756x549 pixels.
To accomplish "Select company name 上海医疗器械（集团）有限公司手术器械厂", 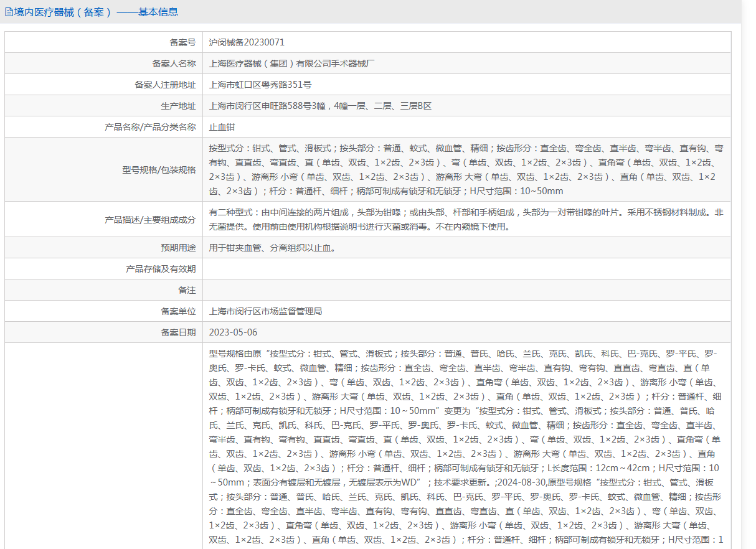I will click(292, 63).
